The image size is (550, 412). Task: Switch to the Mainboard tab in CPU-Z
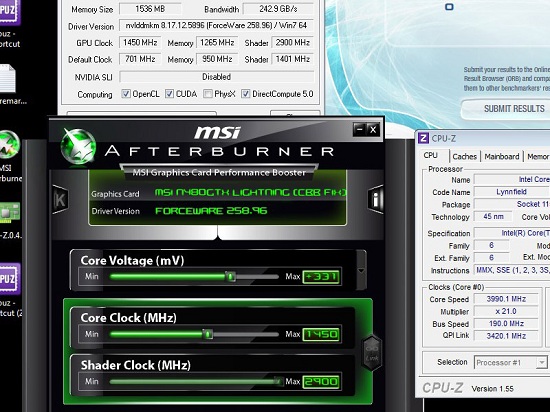point(502,156)
